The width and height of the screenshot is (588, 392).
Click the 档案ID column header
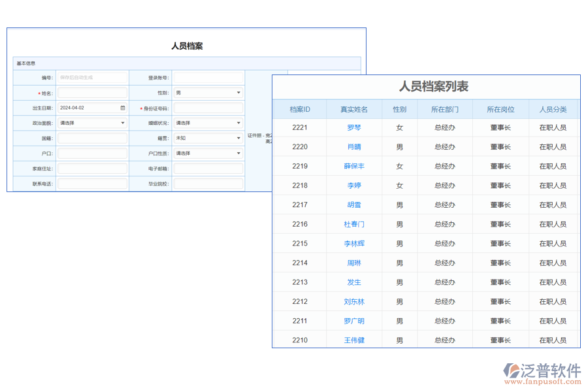(x=301, y=109)
